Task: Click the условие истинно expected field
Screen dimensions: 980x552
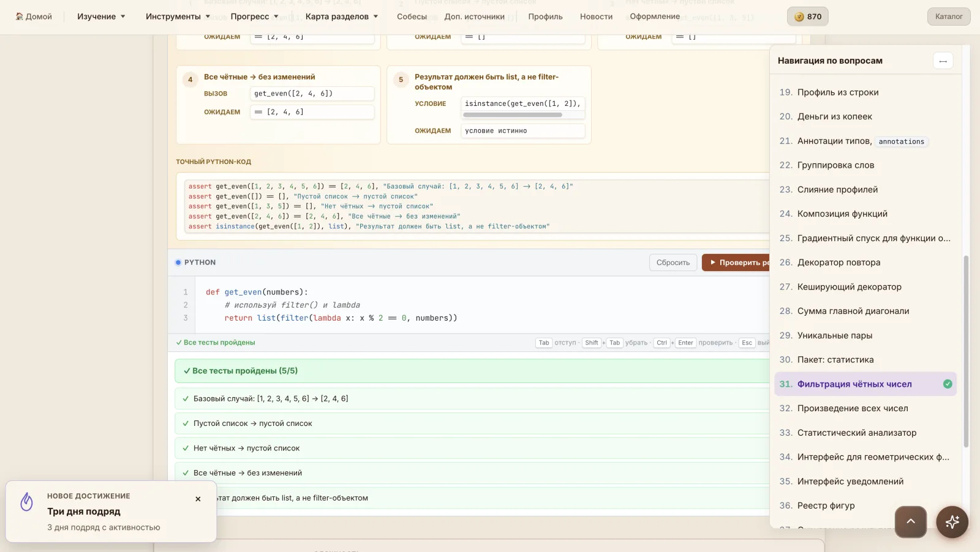Action: pyautogui.click(x=522, y=131)
